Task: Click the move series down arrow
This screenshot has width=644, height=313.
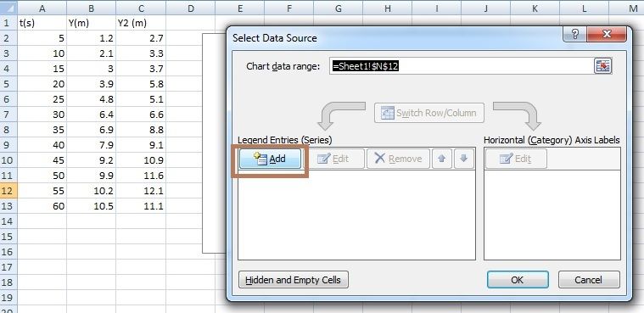Action: tap(464, 159)
